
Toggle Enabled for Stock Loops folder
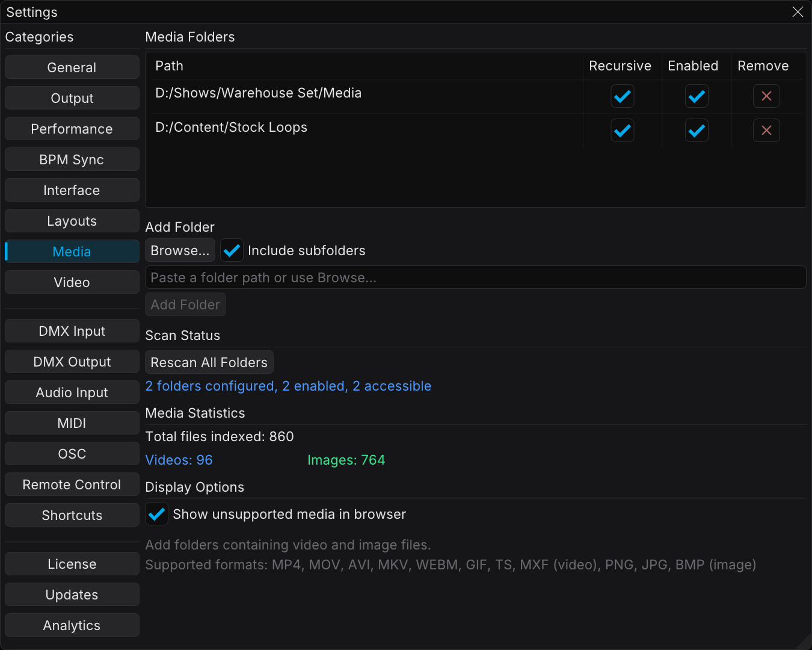[x=697, y=131]
